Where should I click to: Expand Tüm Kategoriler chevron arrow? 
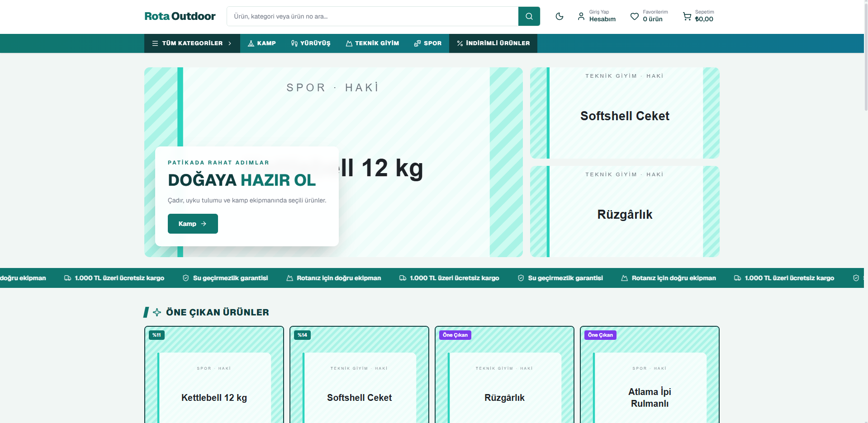click(x=230, y=43)
